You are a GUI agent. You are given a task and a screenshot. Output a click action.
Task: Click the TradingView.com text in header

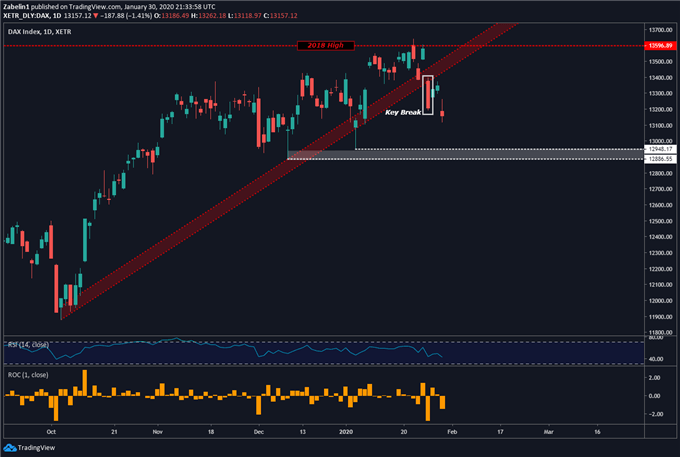[x=95, y=7]
